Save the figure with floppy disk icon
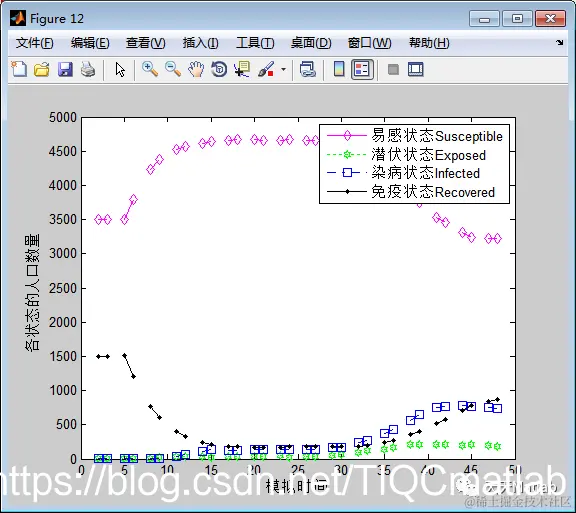The width and height of the screenshot is (576, 513). point(65,69)
